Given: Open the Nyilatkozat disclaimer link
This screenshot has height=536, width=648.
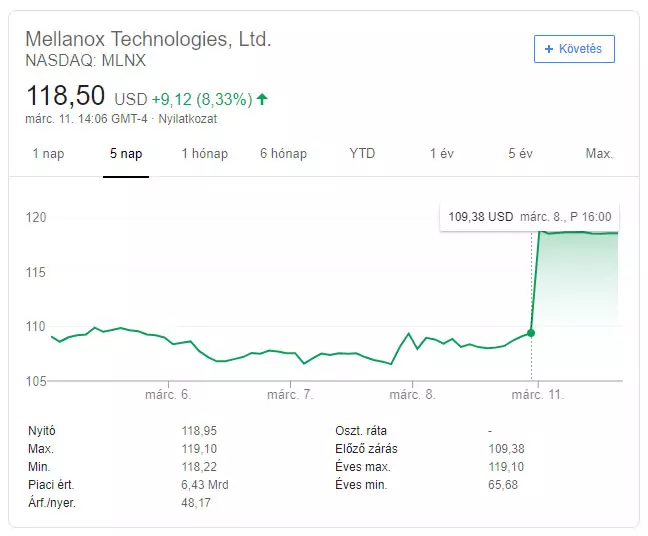Looking at the screenshot, I should [188, 119].
